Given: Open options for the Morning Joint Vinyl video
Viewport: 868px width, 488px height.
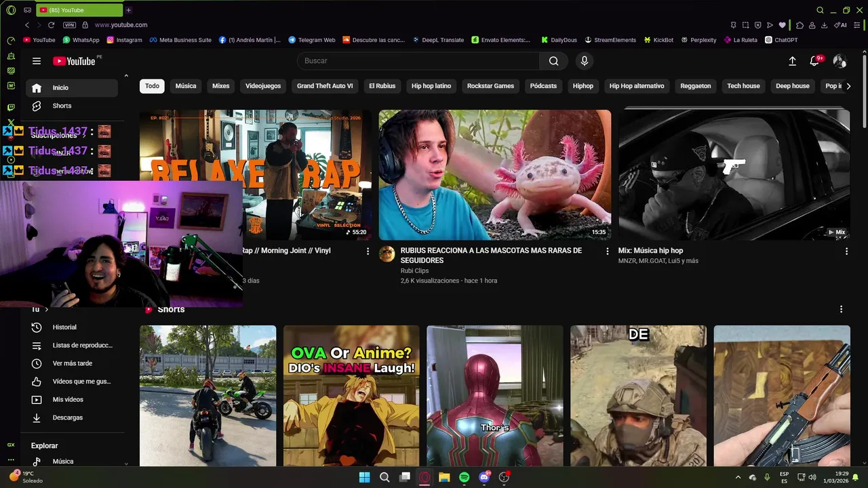Looking at the screenshot, I should [368, 251].
